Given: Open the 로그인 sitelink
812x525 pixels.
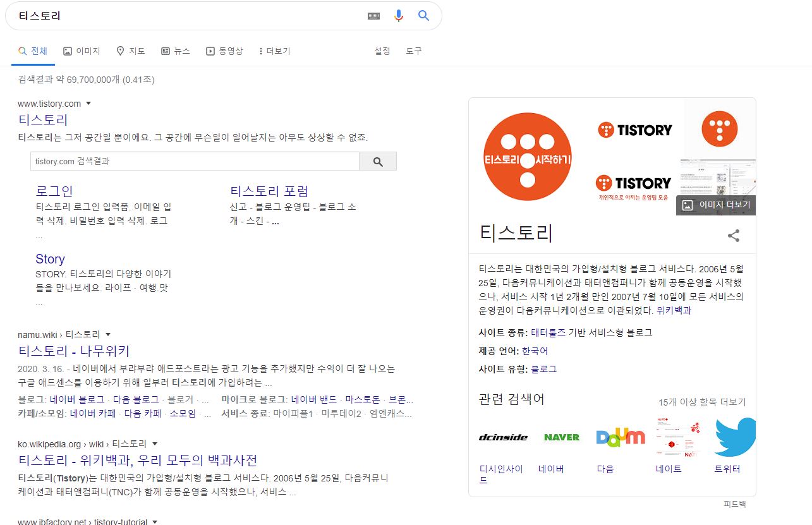Looking at the screenshot, I should coord(54,191).
